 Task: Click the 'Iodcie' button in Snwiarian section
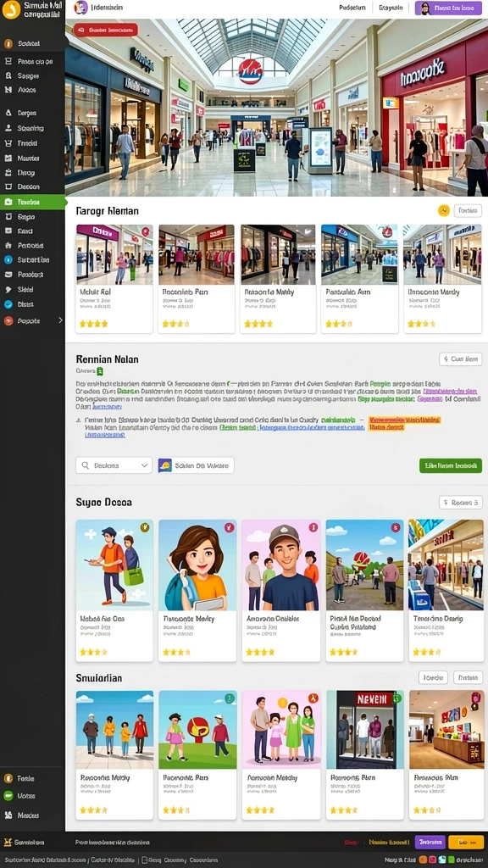coord(433,677)
